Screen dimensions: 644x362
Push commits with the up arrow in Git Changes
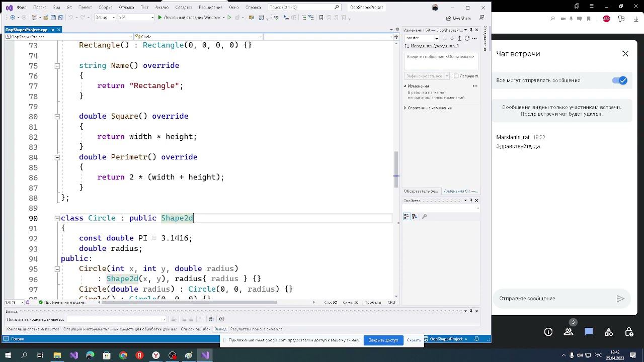pos(459,38)
